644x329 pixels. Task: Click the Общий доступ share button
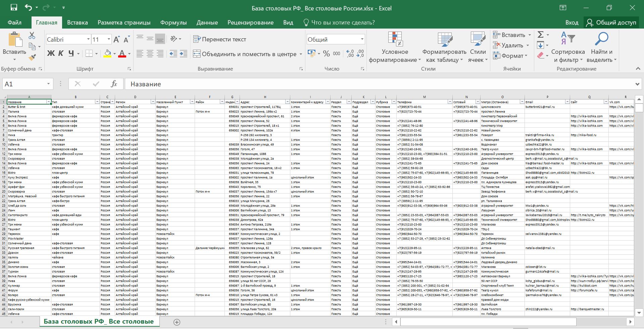[611, 23]
